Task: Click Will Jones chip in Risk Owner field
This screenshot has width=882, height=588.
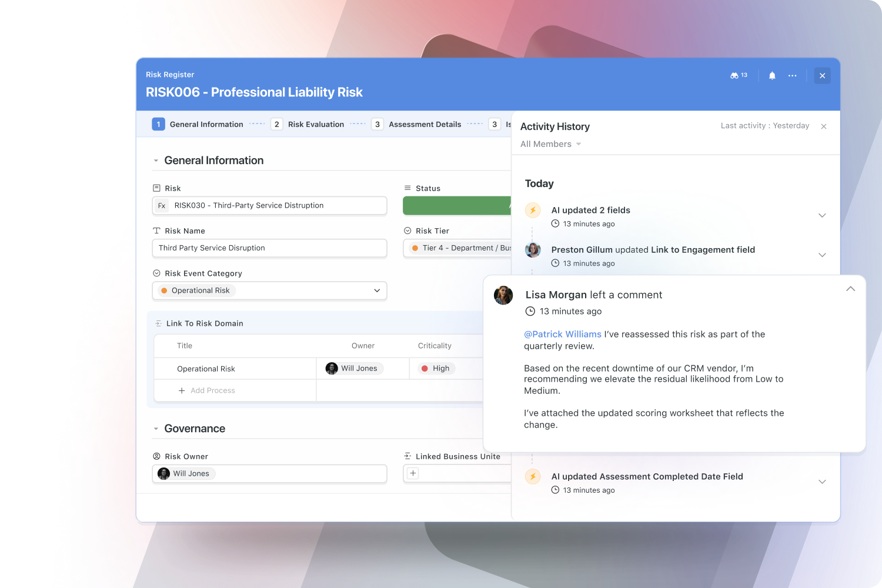Action: pyautogui.click(x=186, y=473)
